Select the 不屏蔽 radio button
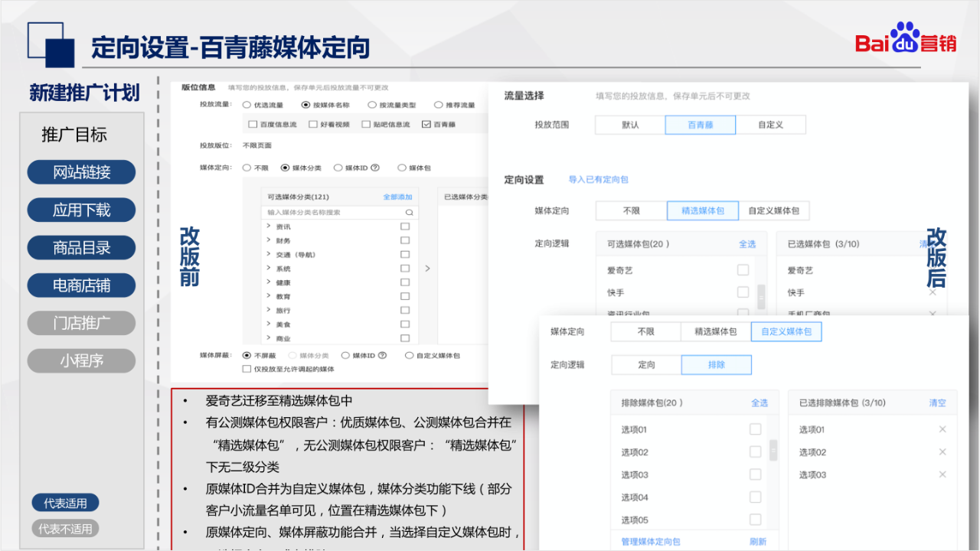 coord(247,355)
